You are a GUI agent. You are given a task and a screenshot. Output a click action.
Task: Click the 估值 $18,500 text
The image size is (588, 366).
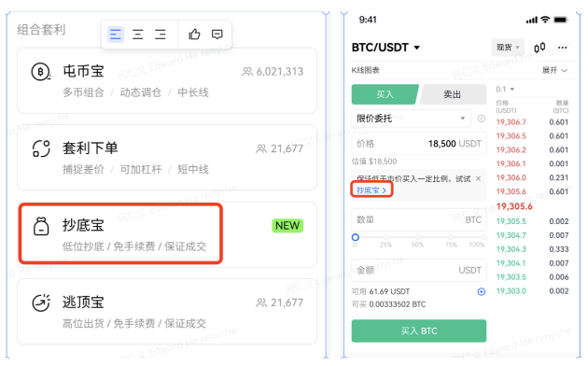click(374, 162)
